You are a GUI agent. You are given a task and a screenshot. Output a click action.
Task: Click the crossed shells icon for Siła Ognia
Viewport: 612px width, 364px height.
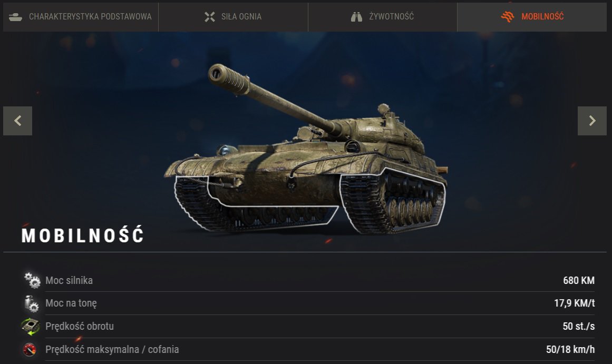[210, 17]
